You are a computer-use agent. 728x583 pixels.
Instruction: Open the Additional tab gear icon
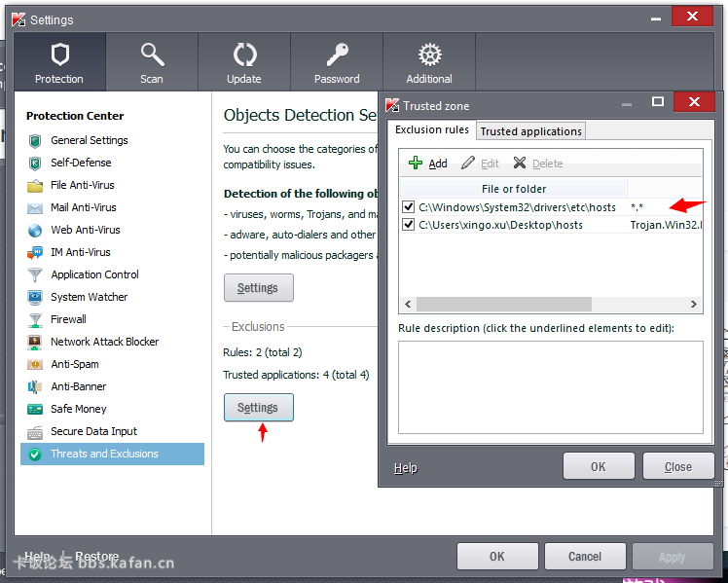(x=430, y=55)
